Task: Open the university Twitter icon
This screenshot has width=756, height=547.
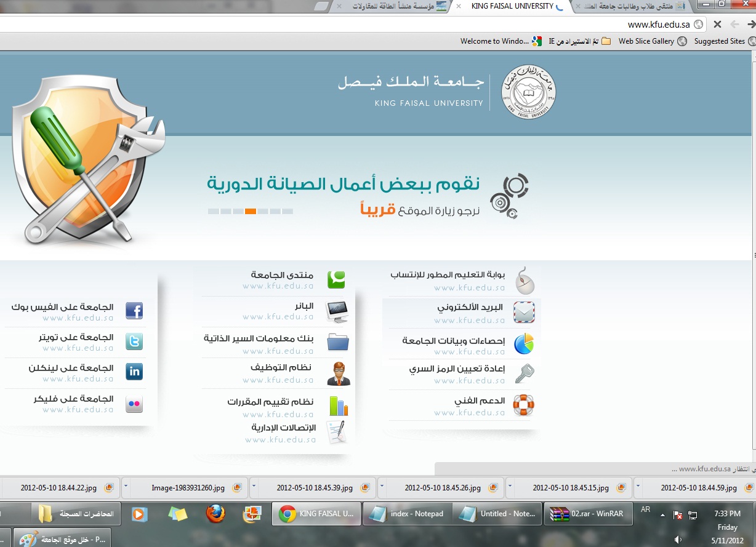Action: [x=134, y=341]
